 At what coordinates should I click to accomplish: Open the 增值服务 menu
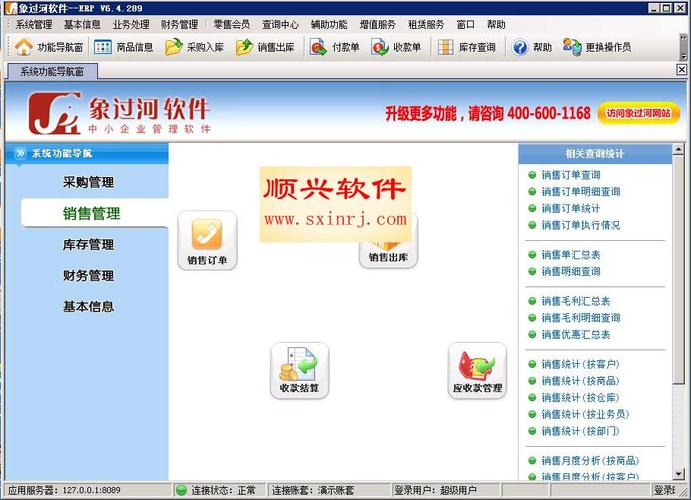(x=377, y=25)
